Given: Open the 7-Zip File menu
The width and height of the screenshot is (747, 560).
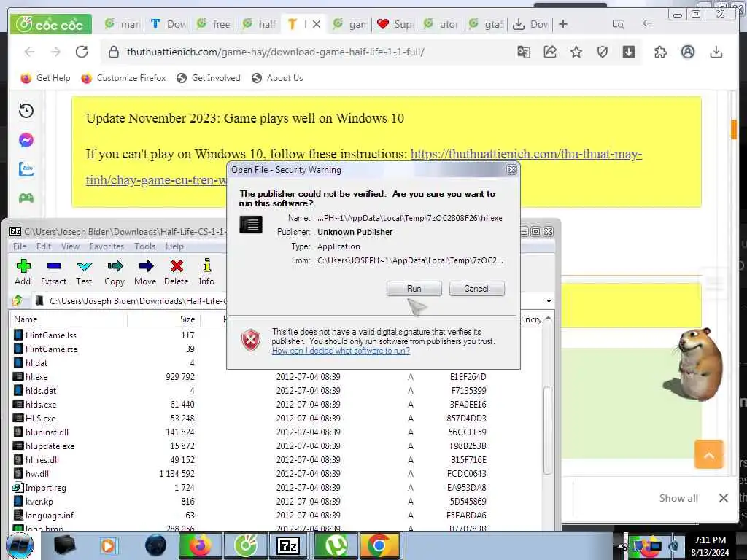Looking at the screenshot, I should pyautogui.click(x=20, y=246).
